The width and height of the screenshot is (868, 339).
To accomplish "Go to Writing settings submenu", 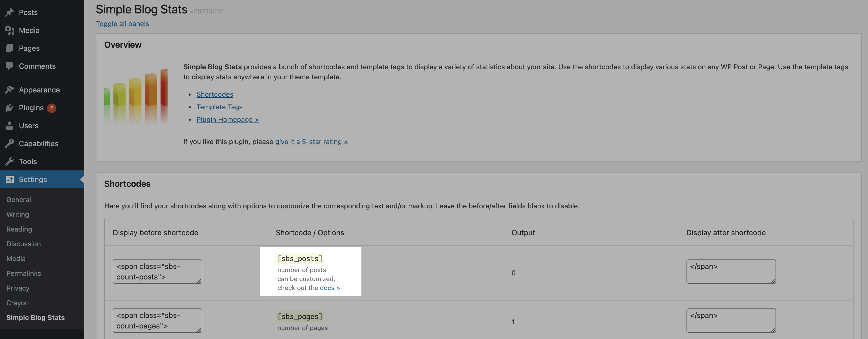I will point(18,214).
